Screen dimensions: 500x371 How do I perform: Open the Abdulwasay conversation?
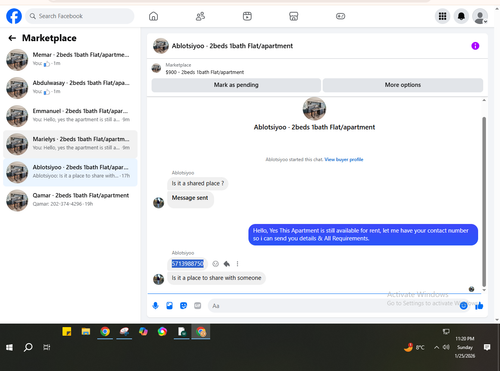coord(70,88)
